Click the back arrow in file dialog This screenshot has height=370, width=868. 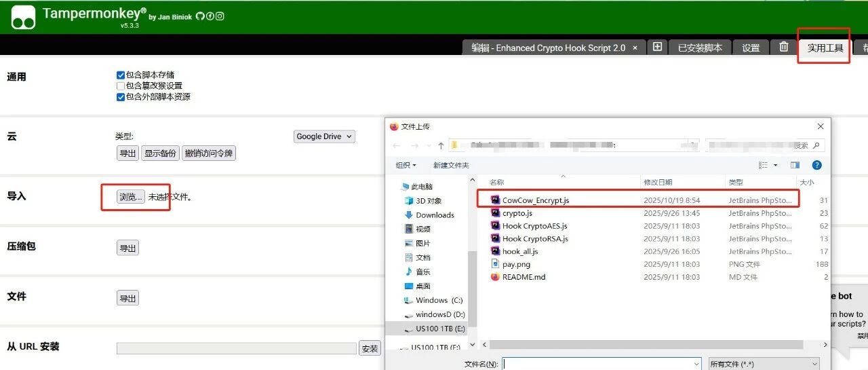pos(398,145)
